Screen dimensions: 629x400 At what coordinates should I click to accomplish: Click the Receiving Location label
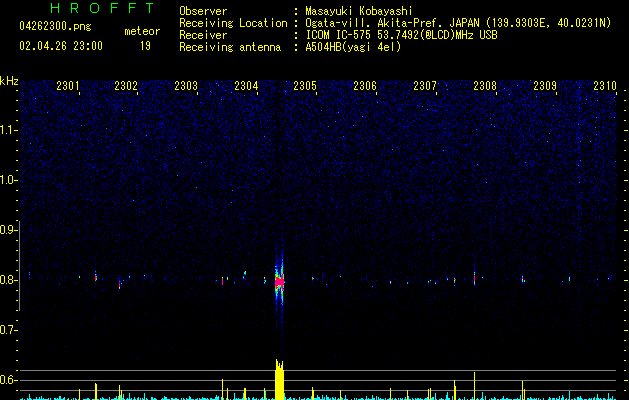(233, 23)
